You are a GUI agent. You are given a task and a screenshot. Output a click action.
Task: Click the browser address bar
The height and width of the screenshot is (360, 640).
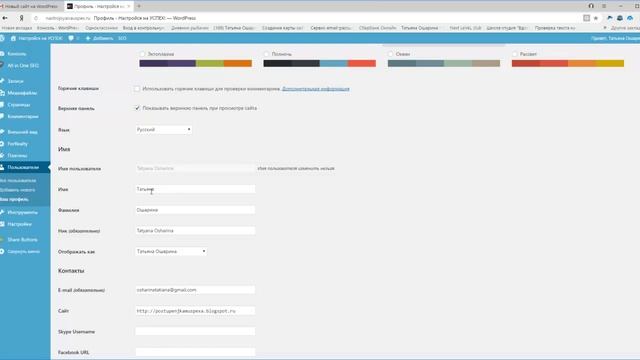(x=306, y=18)
